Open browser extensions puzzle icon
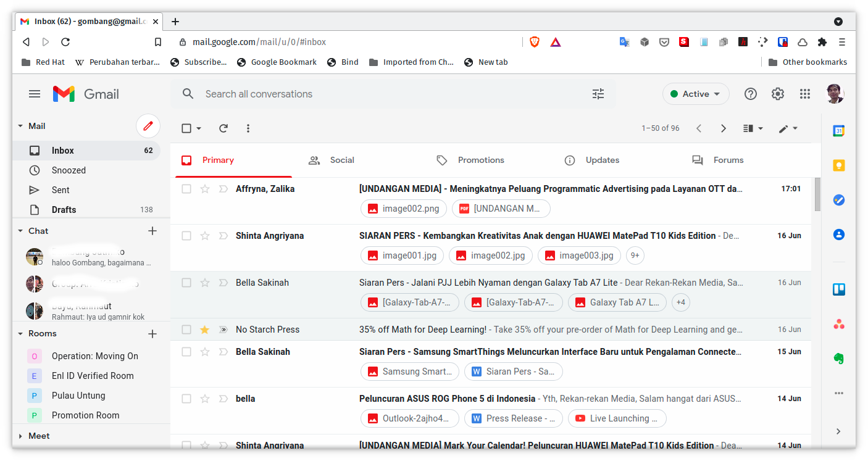Image resolution: width=868 pixels, height=461 pixels. pyautogui.click(x=822, y=42)
